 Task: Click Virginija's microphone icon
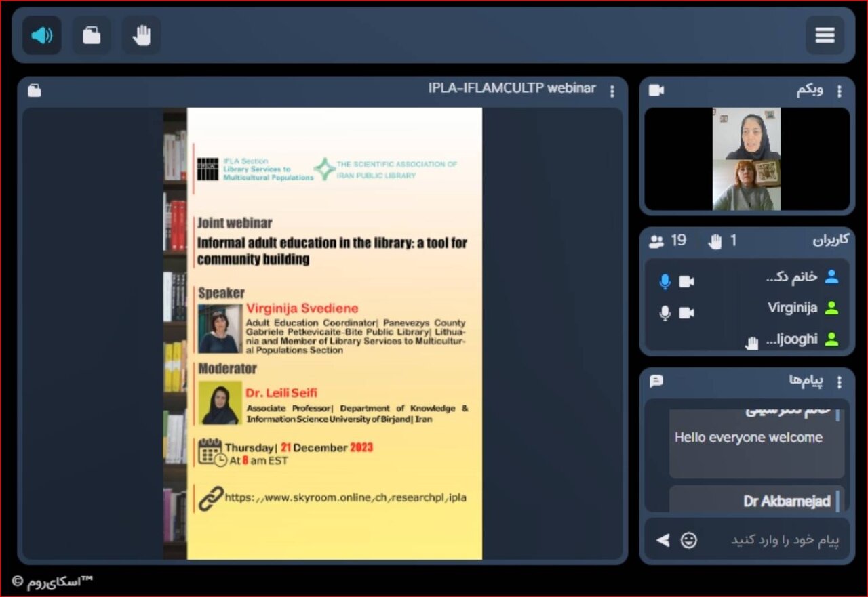click(x=665, y=312)
